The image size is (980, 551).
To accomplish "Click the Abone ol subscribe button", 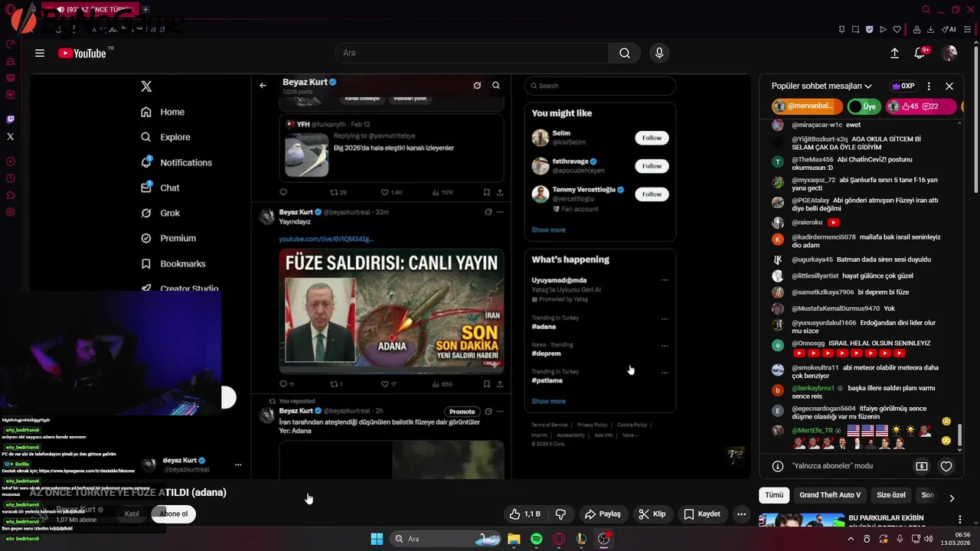I will 173,514.
